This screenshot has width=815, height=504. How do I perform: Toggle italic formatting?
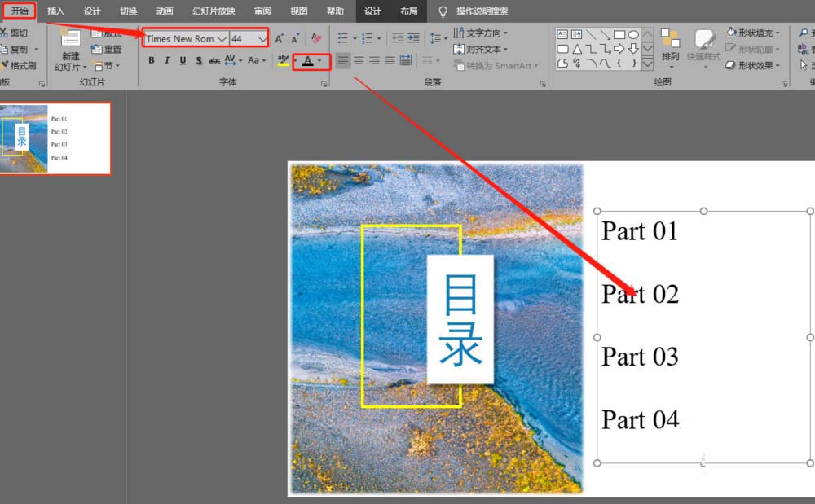click(167, 60)
